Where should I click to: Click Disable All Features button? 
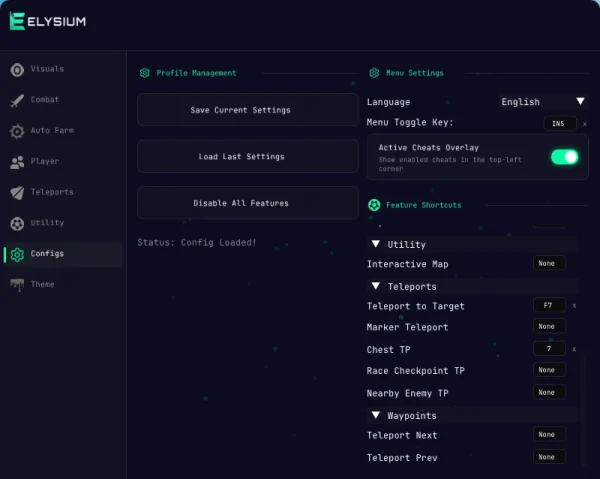(x=248, y=203)
